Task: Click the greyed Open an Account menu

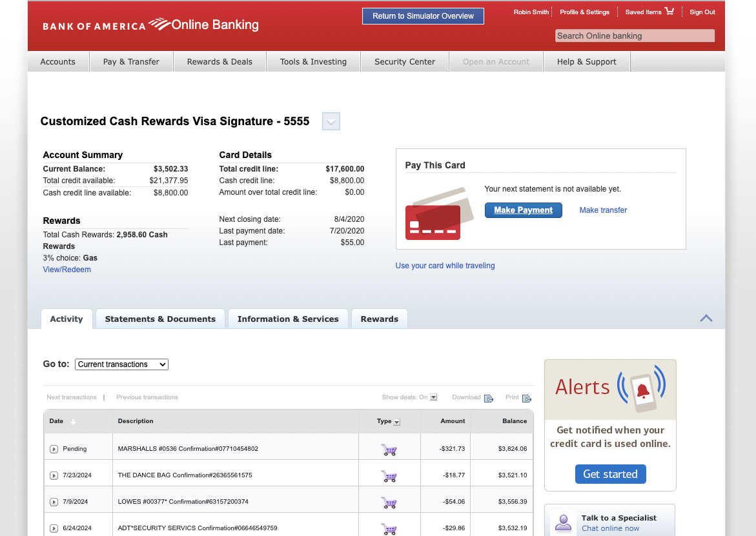Action: coord(496,62)
